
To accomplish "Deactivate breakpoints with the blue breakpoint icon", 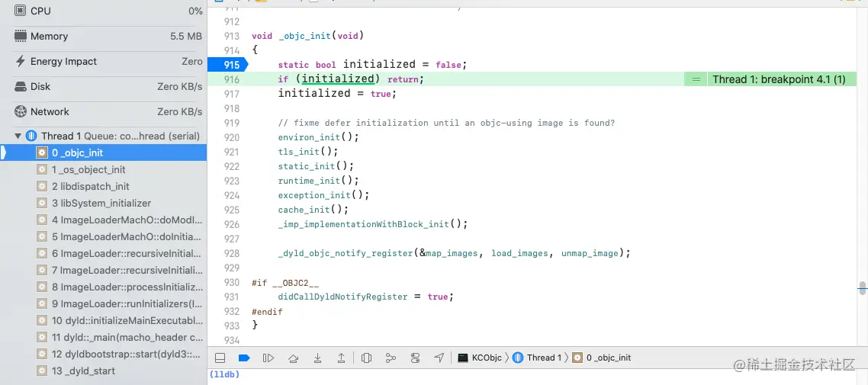I will click(x=244, y=358).
